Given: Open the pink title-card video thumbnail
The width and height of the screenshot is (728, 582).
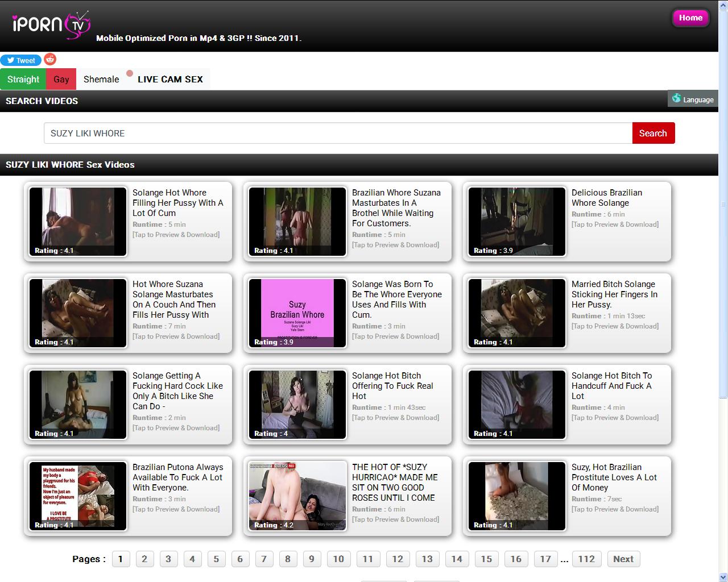Looking at the screenshot, I should [297, 313].
